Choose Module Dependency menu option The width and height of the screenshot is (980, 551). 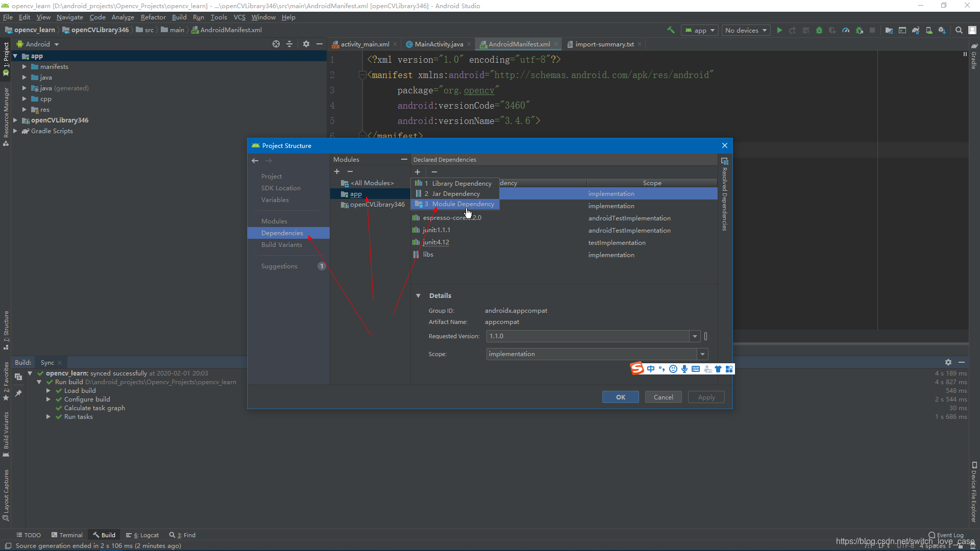[x=455, y=204]
